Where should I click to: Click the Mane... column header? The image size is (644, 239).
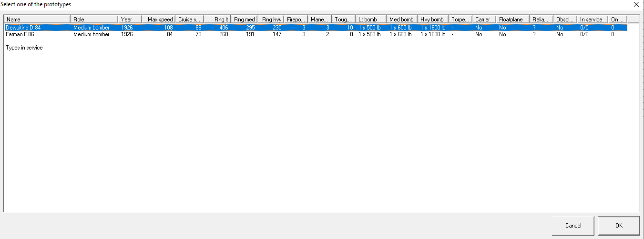point(320,20)
